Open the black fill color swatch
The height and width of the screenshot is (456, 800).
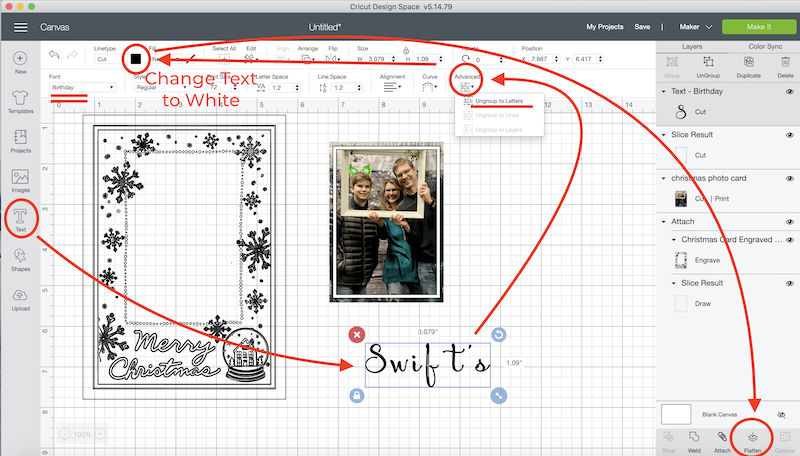136,59
